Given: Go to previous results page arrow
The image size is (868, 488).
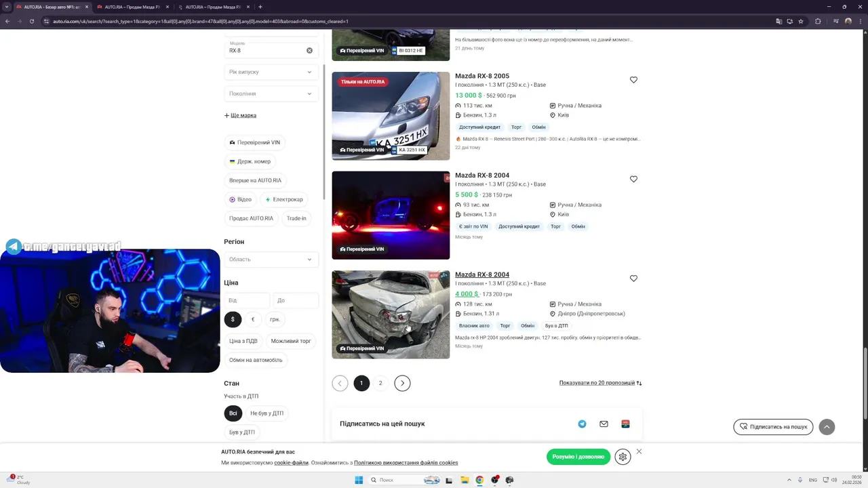Looking at the screenshot, I should (340, 384).
